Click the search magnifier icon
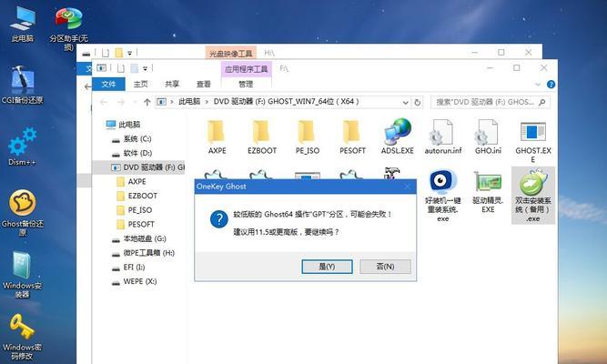607x364 pixels. click(x=542, y=102)
